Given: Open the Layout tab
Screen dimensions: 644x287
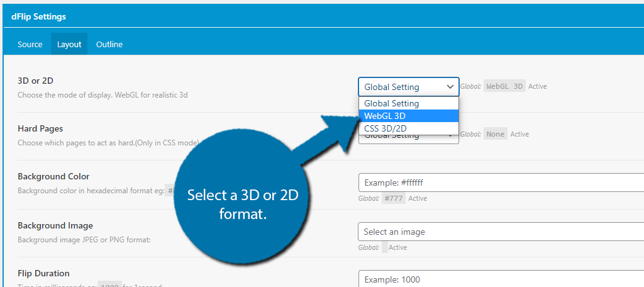Looking at the screenshot, I should click(69, 44).
